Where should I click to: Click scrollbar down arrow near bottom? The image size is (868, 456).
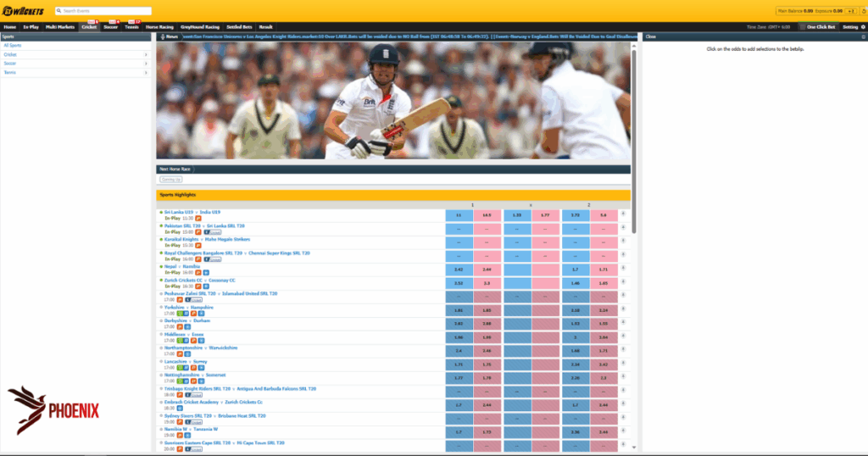pyautogui.click(x=634, y=448)
